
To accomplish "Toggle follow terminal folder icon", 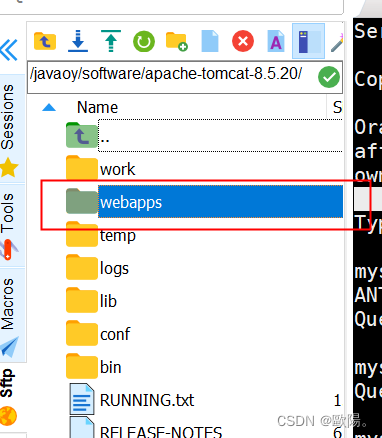I will (x=308, y=41).
